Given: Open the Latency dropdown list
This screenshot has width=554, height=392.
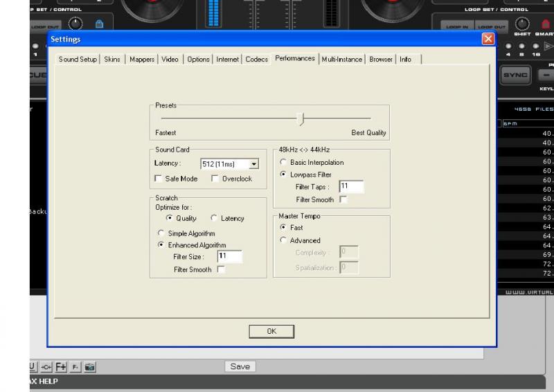Looking at the screenshot, I should point(253,164).
